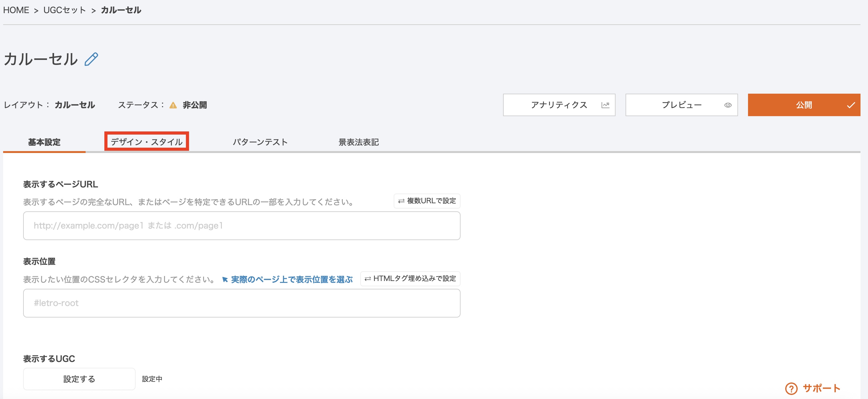This screenshot has height=399, width=868.
Task: Open the デザイン・スタイル tab
Action: click(147, 142)
